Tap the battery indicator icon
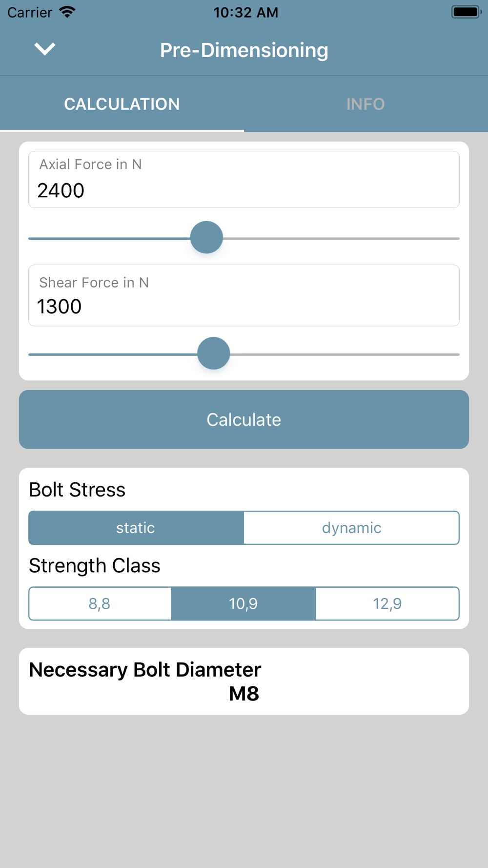The width and height of the screenshot is (488, 868). click(466, 12)
